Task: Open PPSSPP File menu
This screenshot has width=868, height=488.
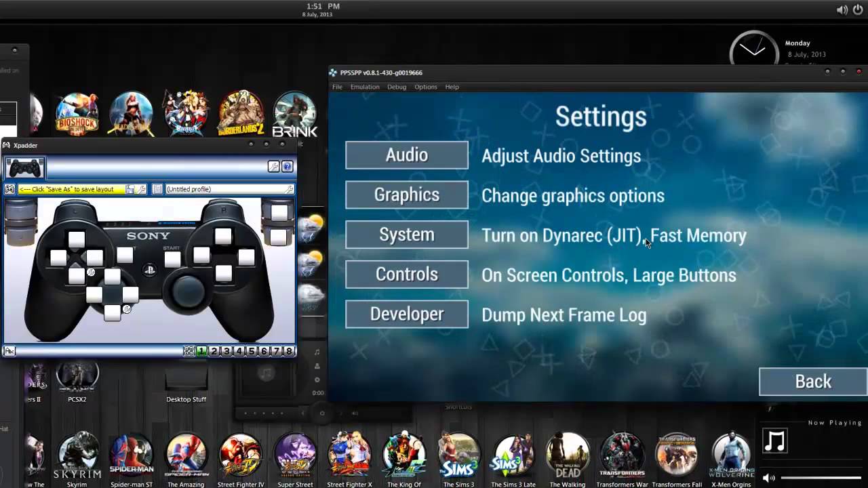Action: tap(337, 87)
